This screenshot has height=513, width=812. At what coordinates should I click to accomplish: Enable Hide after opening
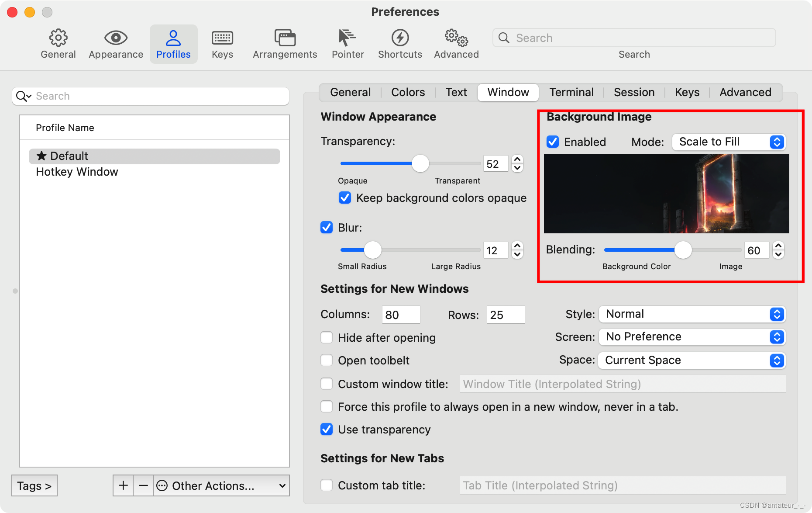(x=327, y=338)
